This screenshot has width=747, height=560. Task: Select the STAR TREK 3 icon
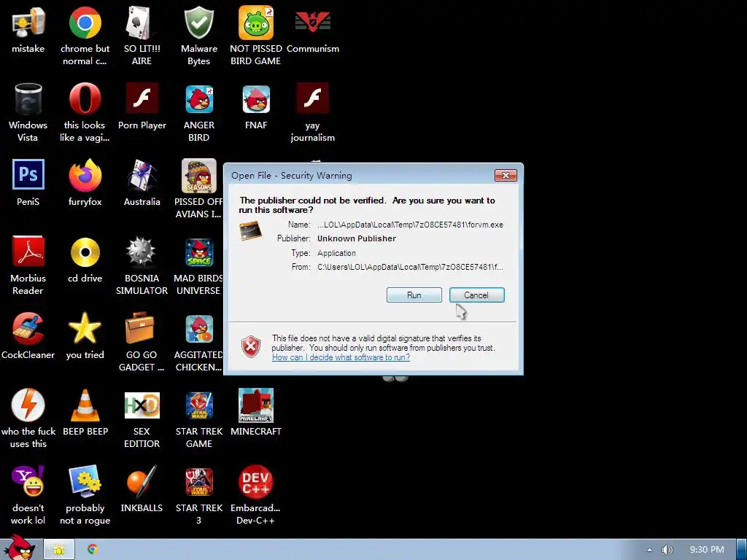point(198,482)
